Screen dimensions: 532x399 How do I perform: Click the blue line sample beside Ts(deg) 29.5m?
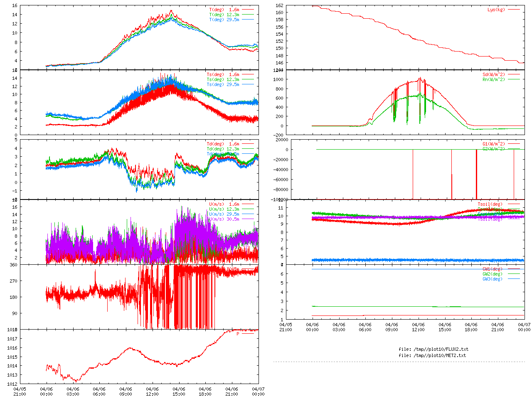point(248,84)
